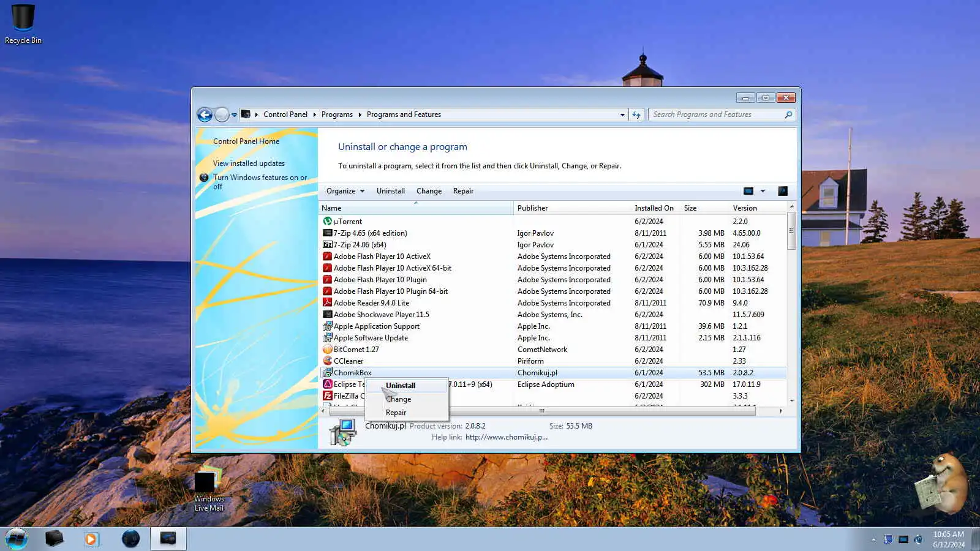Expand the arrow after Programs breadcrumb

click(x=360, y=114)
